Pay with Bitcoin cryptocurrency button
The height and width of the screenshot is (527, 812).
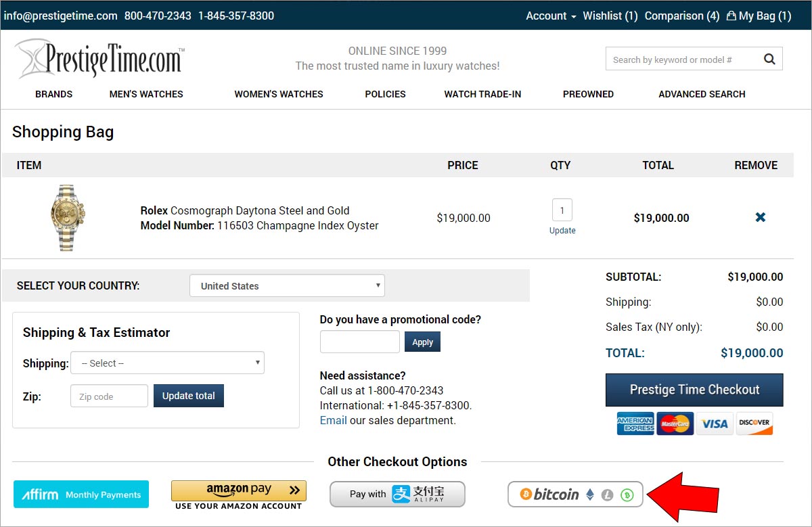576,495
